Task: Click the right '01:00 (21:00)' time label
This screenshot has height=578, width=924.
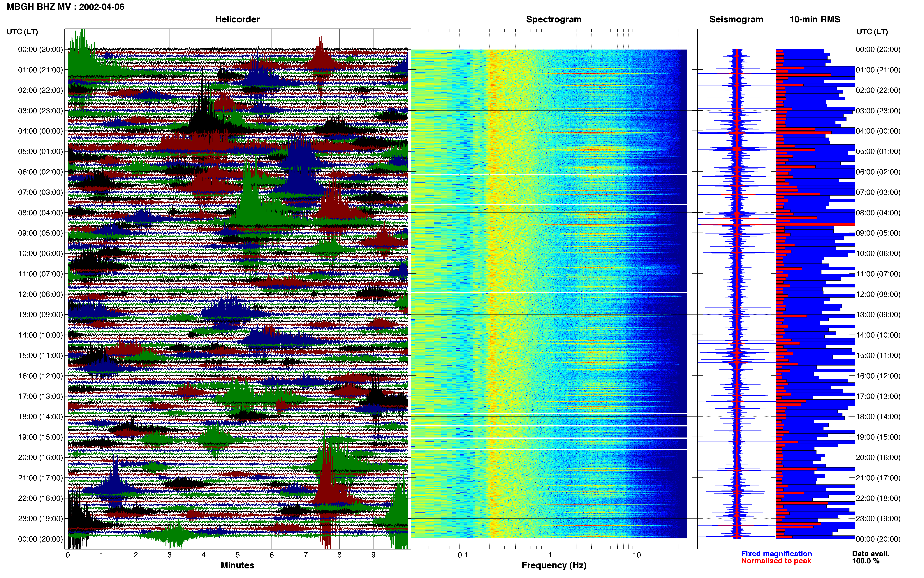Action: (x=878, y=70)
